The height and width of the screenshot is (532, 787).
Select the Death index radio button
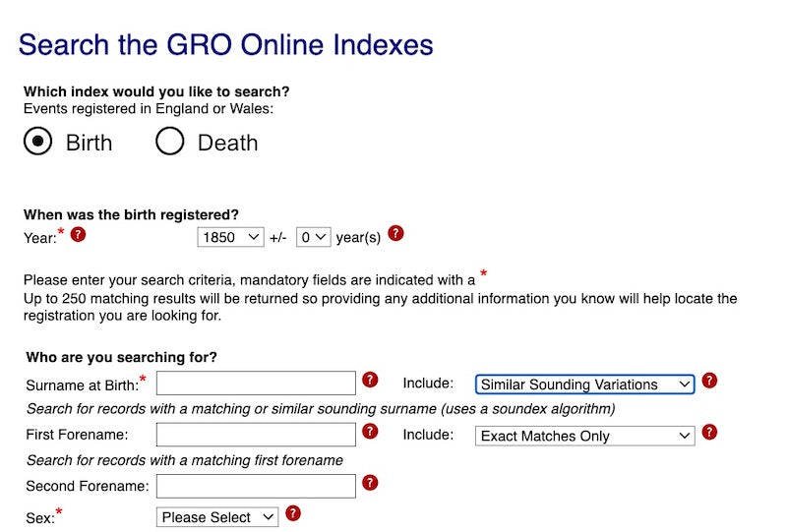[x=169, y=141]
